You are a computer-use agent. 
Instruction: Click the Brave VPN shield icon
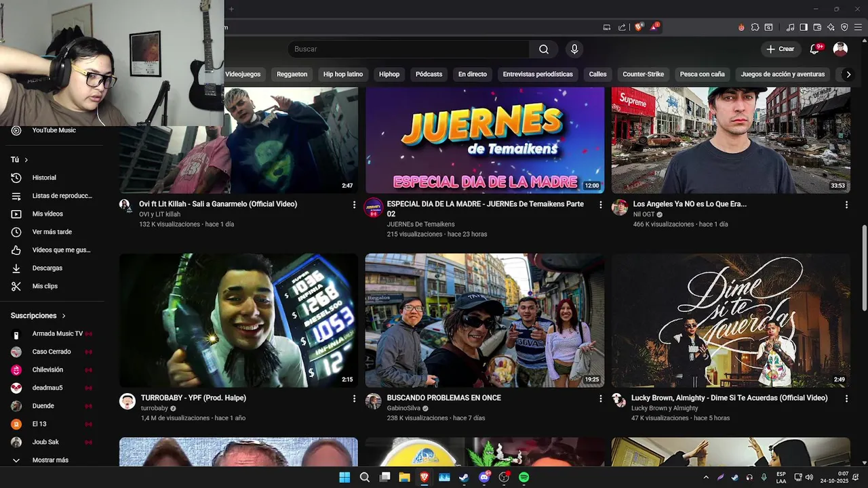click(x=844, y=27)
